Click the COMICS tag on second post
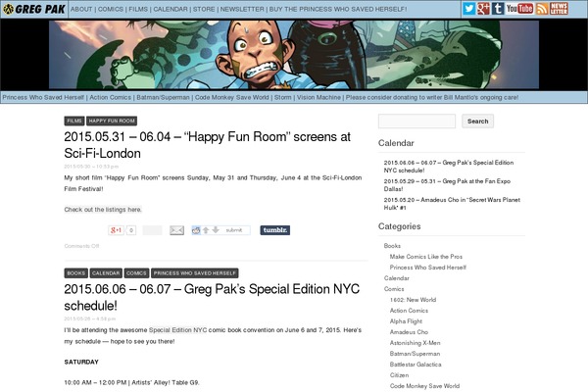 [136, 273]
